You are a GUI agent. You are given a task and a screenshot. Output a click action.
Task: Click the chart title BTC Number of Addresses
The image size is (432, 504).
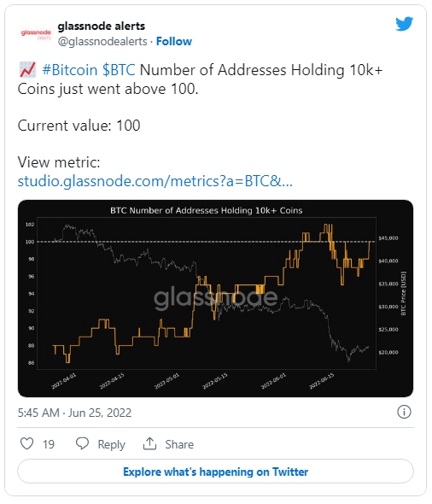click(x=207, y=210)
